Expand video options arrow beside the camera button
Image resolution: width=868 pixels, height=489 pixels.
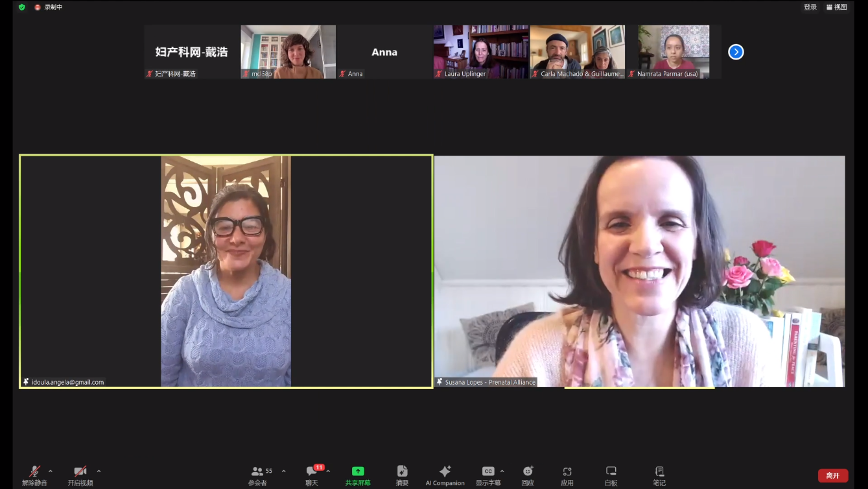pyautogui.click(x=99, y=471)
